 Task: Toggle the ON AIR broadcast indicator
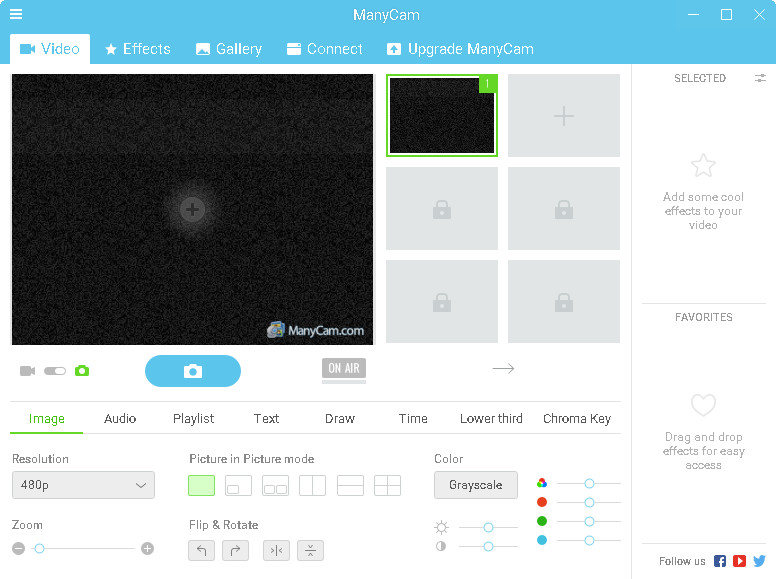pos(344,369)
